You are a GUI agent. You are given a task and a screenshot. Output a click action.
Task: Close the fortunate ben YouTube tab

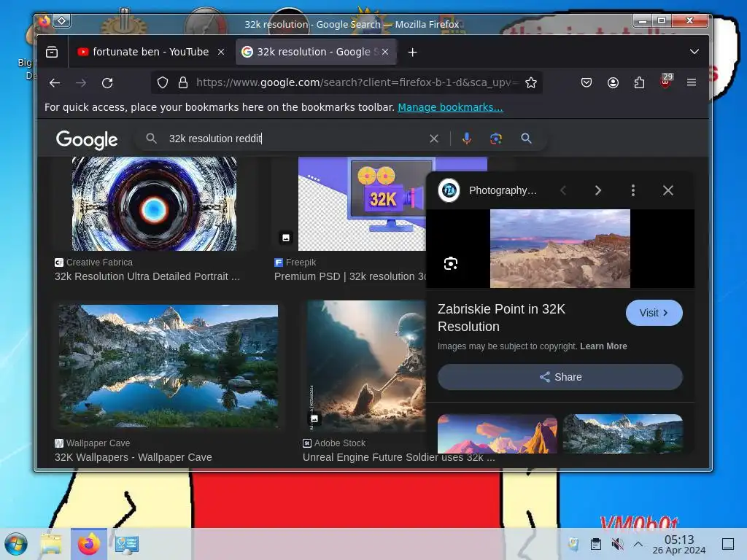tap(221, 52)
